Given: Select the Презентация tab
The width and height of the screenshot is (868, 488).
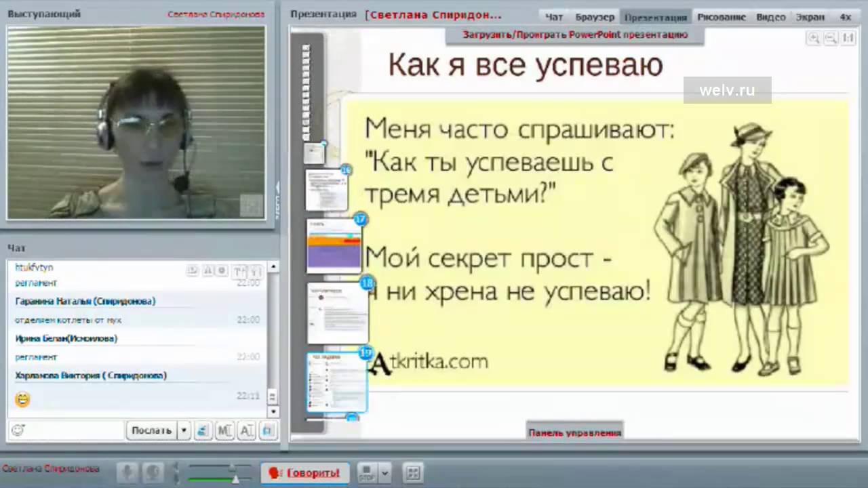Looking at the screenshot, I should (x=656, y=17).
